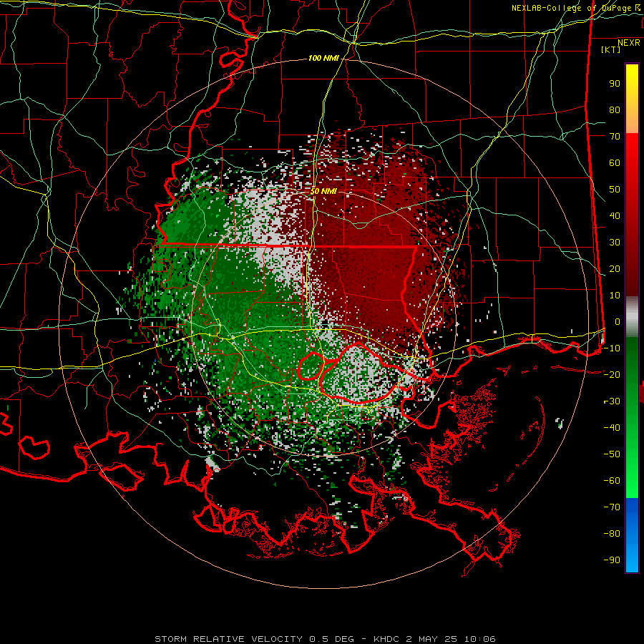Click the -50 value on velocity scale
The image size is (644, 644).
pyautogui.click(x=612, y=454)
